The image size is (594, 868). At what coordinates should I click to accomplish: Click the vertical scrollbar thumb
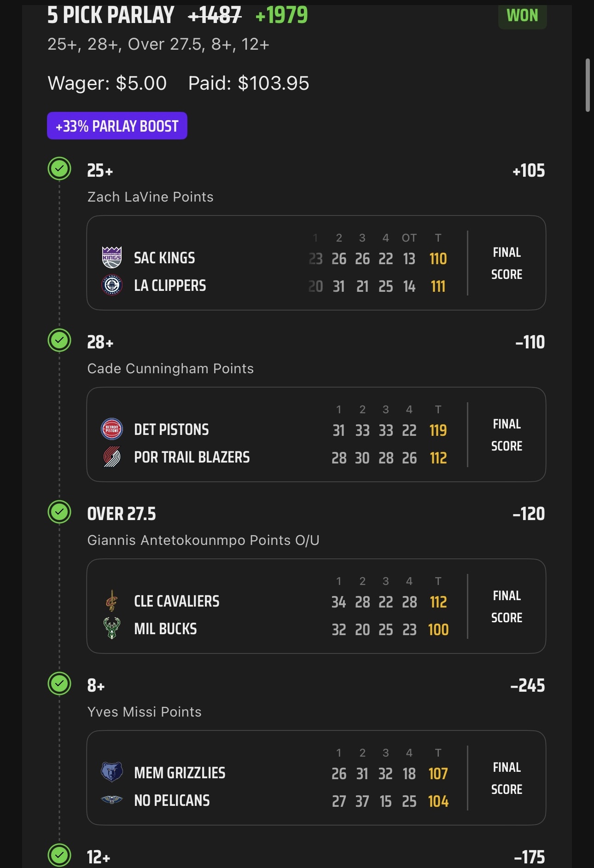tap(588, 85)
